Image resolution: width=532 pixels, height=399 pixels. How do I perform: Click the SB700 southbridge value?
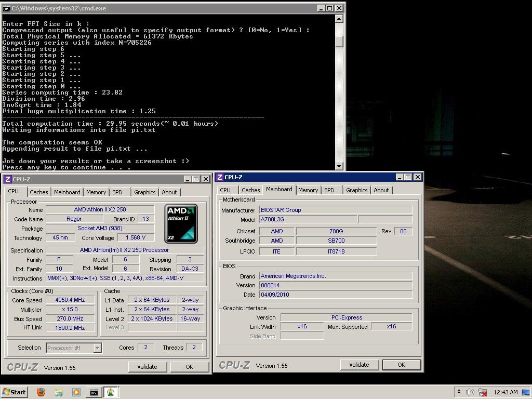pyautogui.click(x=336, y=241)
